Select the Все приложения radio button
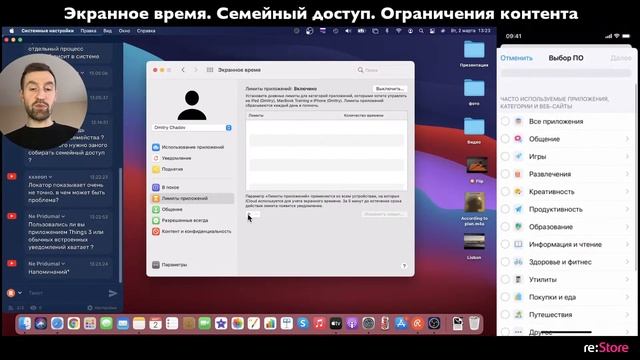Image resolution: width=640 pixels, height=360 pixels. coord(505,121)
